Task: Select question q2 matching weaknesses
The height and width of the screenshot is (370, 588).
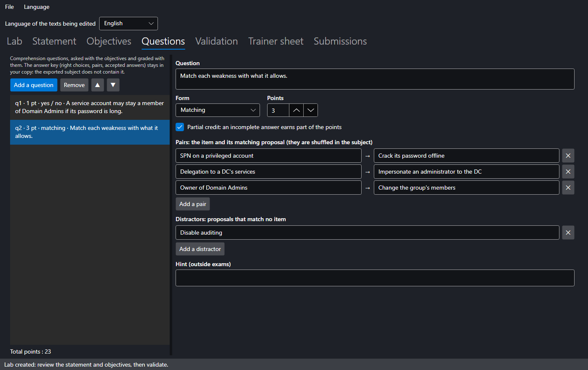Action: [90, 132]
